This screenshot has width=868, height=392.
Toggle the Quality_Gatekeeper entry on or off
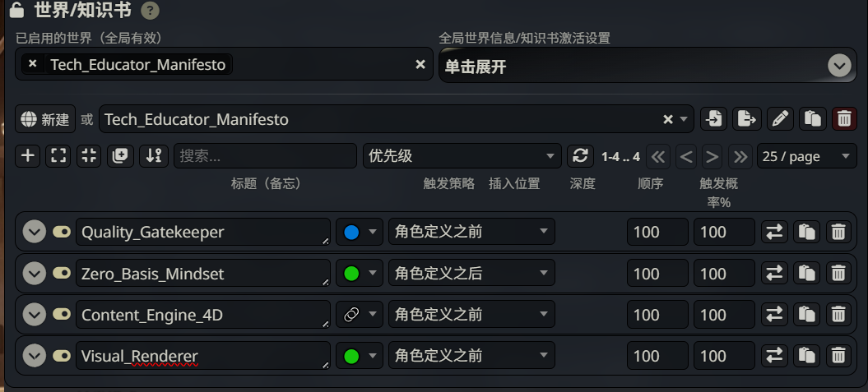[62, 233]
